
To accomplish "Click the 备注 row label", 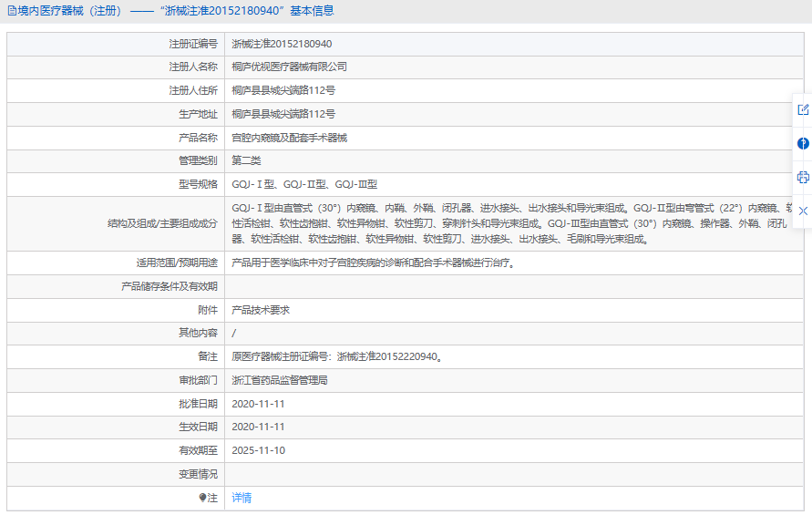I will tap(208, 357).
